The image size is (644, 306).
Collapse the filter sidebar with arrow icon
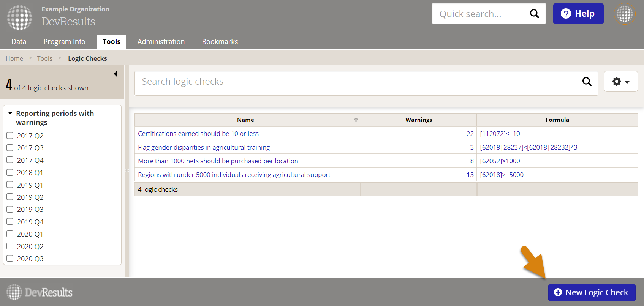(x=116, y=74)
